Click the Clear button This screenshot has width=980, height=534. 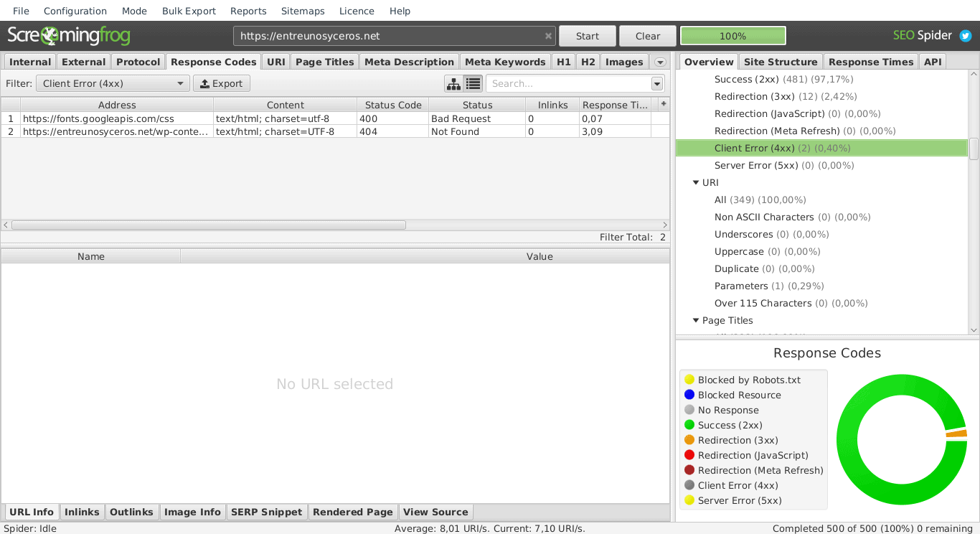(x=648, y=36)
